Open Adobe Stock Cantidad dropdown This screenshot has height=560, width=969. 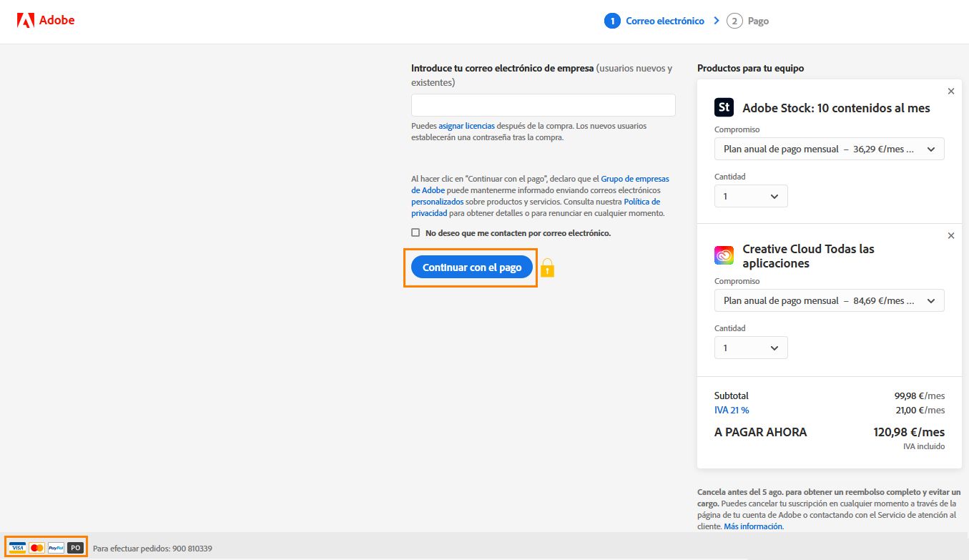[x=751, y=196]
